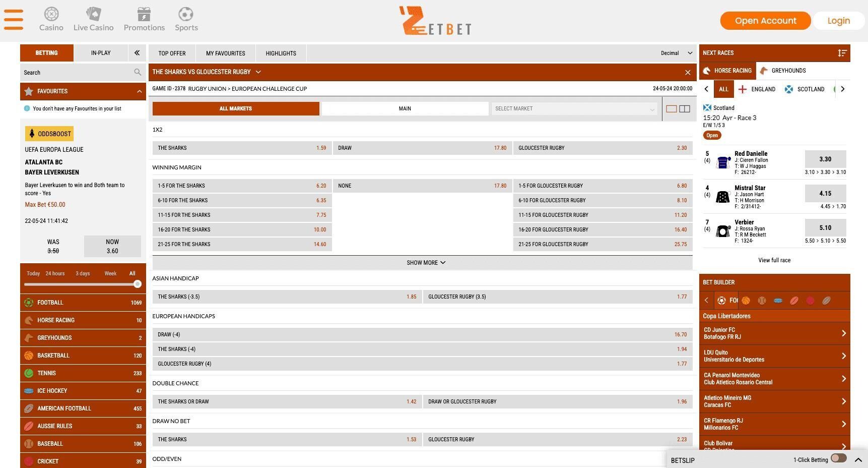Click the Next Races sort icon

pos(842,53)
